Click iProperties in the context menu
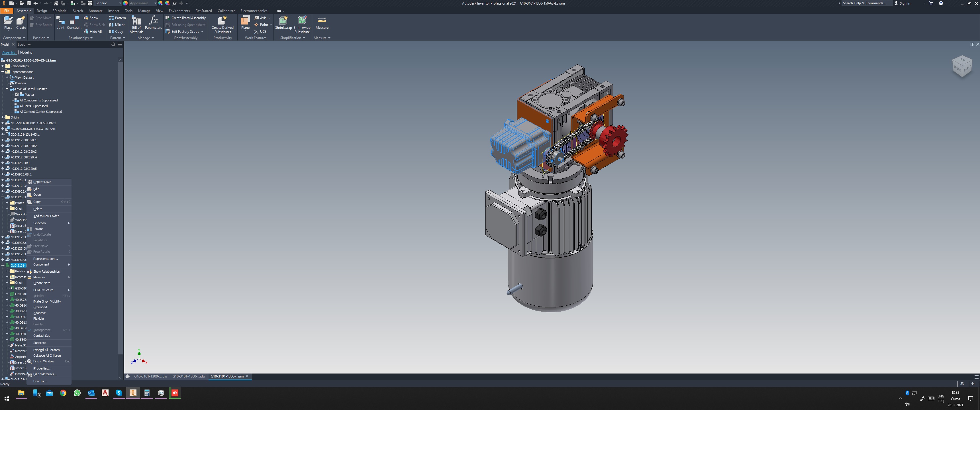 [x=42, y=368]
